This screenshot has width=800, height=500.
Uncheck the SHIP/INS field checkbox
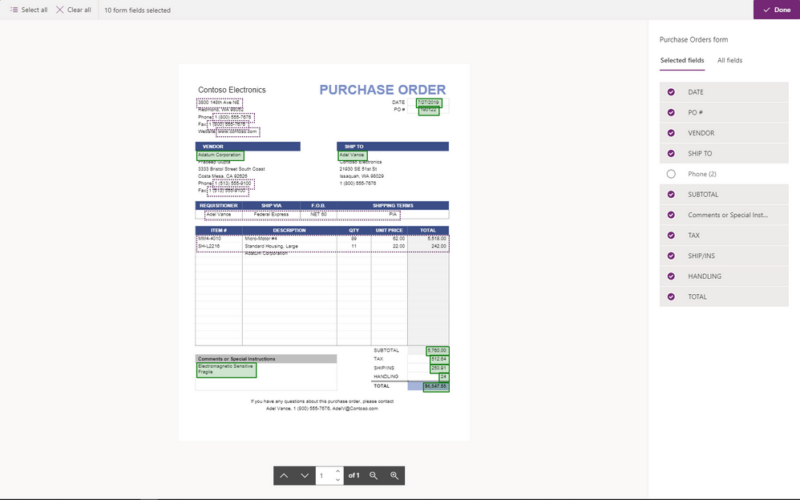[671, 256]
